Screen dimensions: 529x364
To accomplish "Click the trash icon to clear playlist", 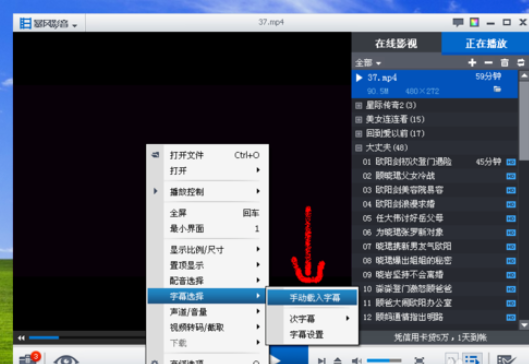I will (x=504, y=62).
